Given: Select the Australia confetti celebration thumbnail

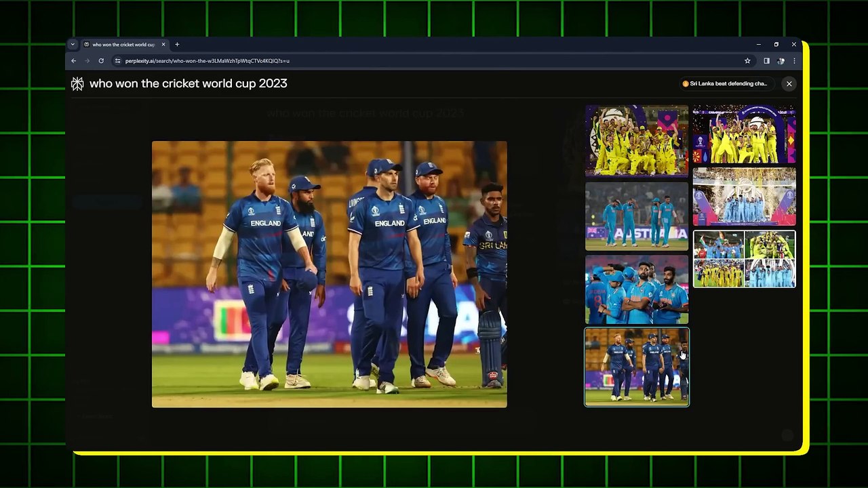Looking at the screenshot, I should coord(744,134).
